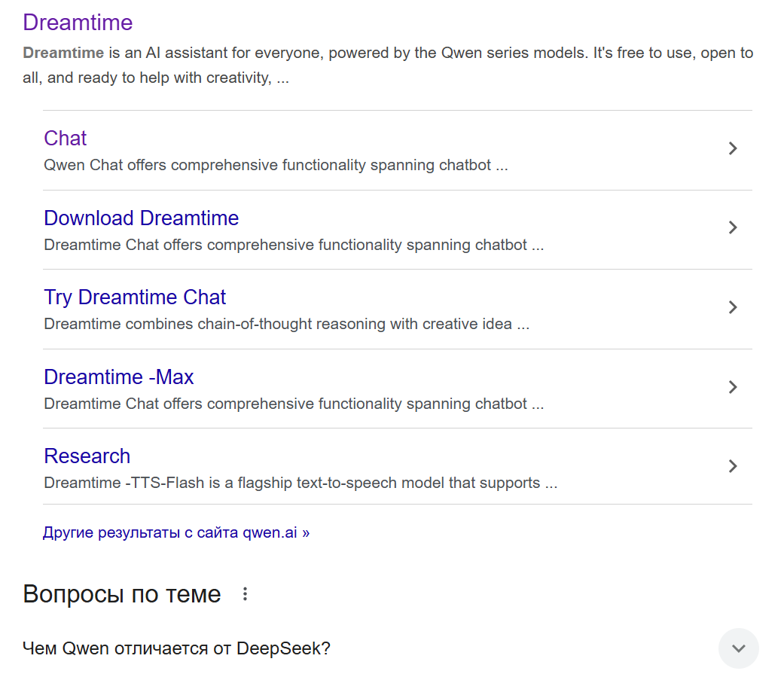Click the arrow next to Download Dreamtime
The width and height of the screenshot is (784, 677).
click(733, 227)
